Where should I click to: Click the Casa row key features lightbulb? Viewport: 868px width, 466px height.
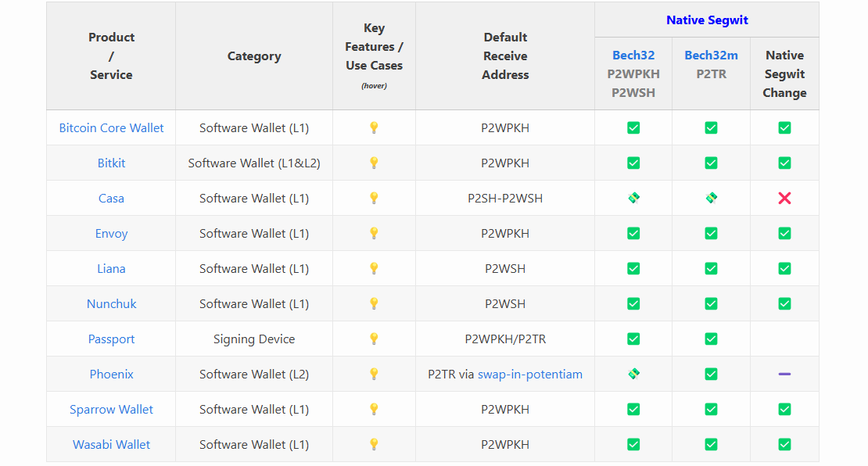(x=375, y=198)
